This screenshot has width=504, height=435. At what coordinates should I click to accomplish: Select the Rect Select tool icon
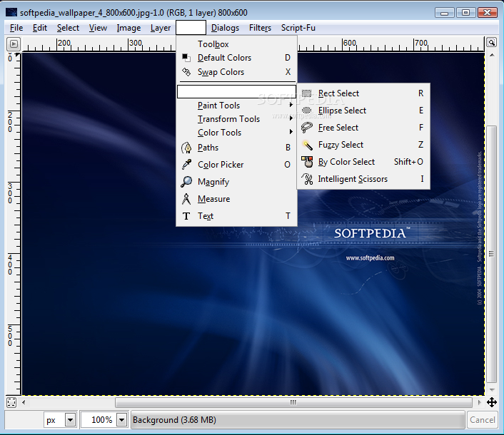[307, 93]
